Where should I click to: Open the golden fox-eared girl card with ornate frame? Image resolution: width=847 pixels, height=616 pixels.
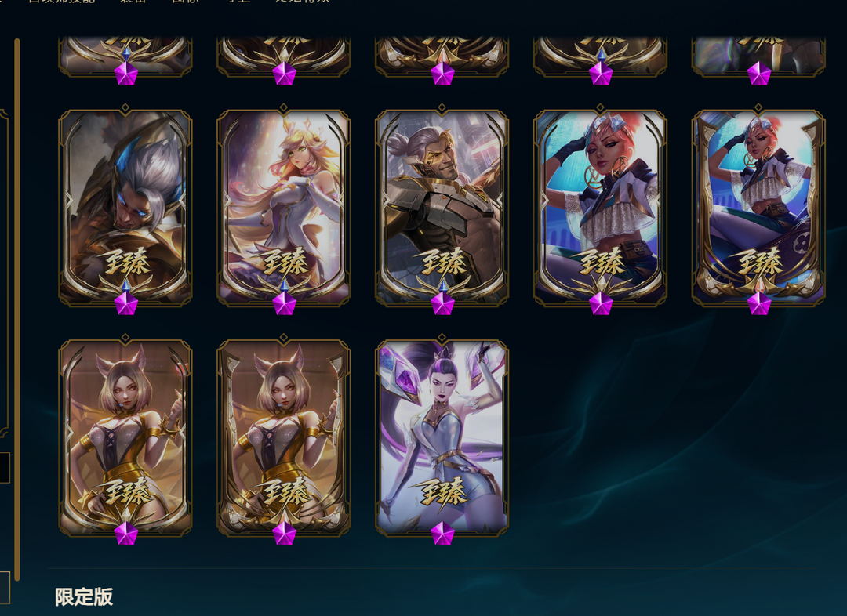284,437
